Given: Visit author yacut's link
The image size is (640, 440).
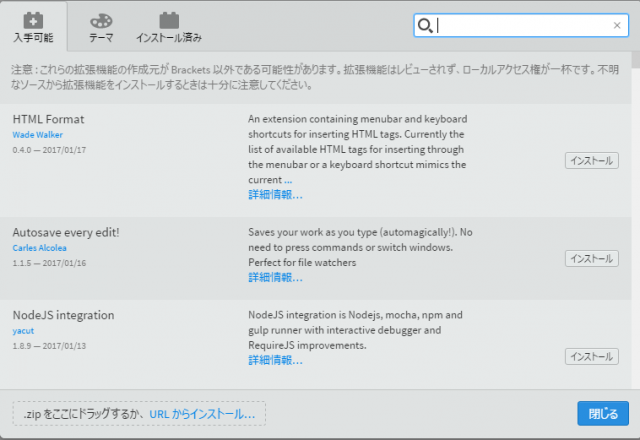Looking at the screenshot, I should pos(23,329).
